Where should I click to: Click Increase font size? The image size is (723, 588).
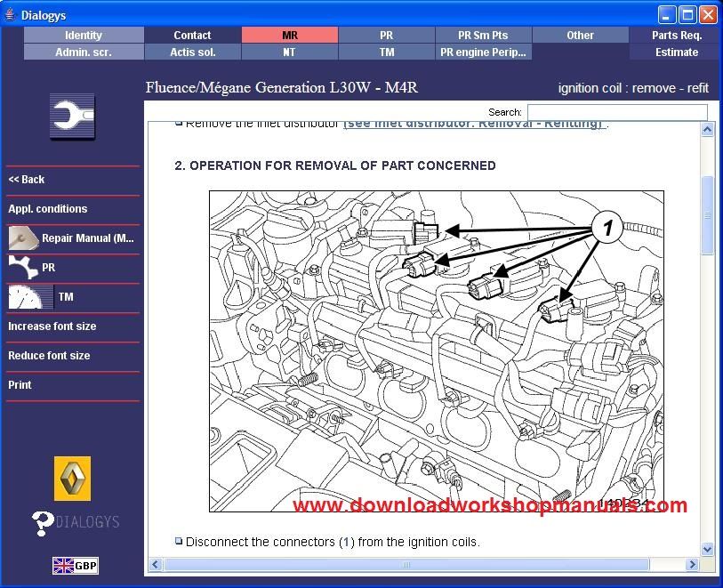52,326
